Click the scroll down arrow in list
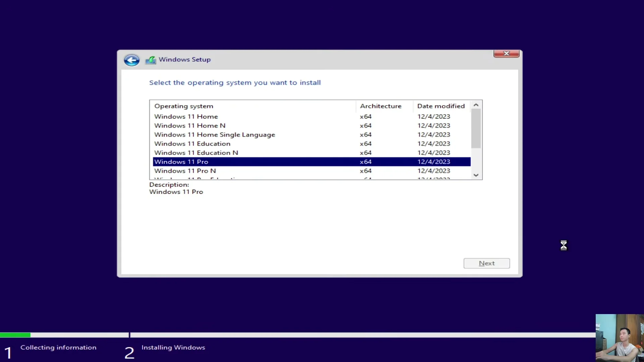The height and width of the screenshot is (362, 644). pos(476,175)
